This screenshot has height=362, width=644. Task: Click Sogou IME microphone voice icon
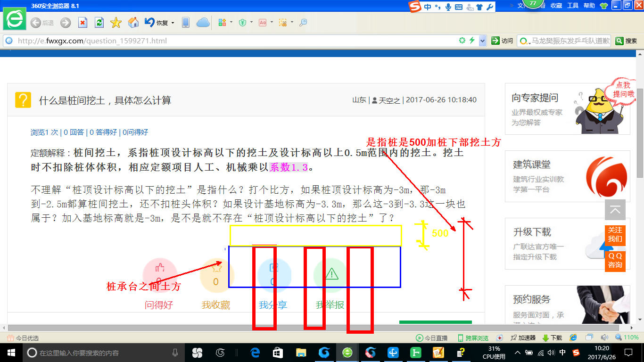point(448,7)
